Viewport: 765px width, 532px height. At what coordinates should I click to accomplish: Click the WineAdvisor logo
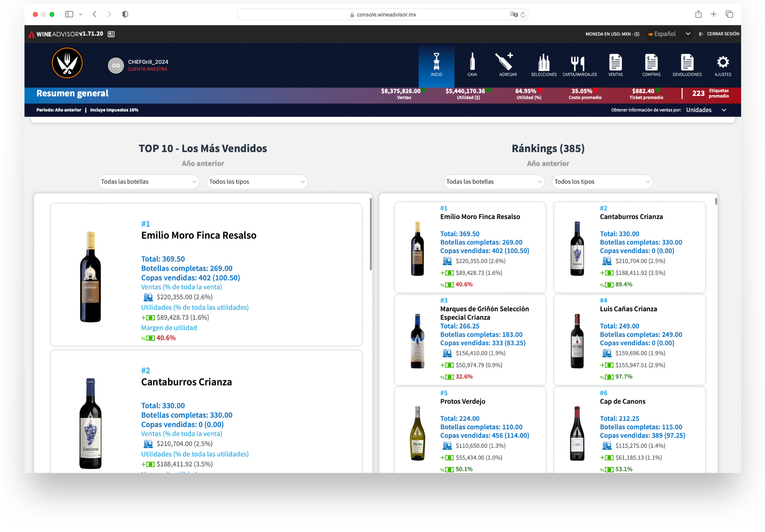(x=53, y=34)
